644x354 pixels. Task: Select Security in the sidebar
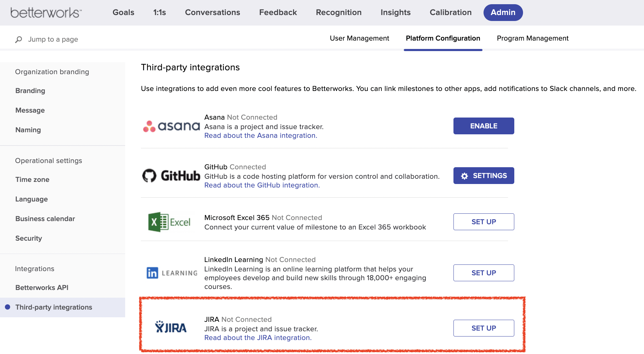click(x=28, y=238)
